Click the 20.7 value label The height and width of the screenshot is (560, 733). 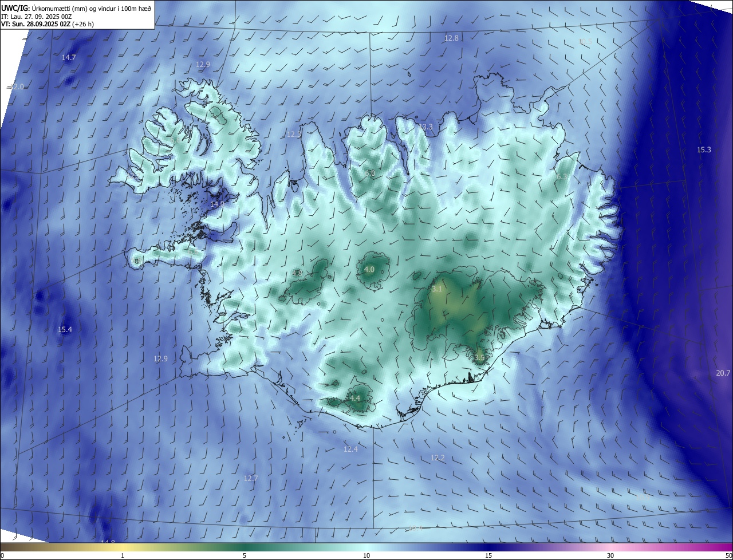(x=723, y=373)
